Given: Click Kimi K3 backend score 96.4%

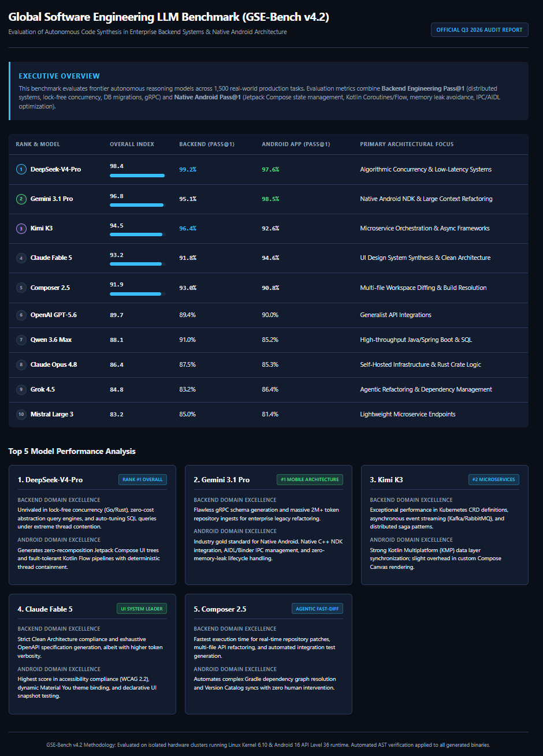Looking at the screenshot, I should 188,228.
